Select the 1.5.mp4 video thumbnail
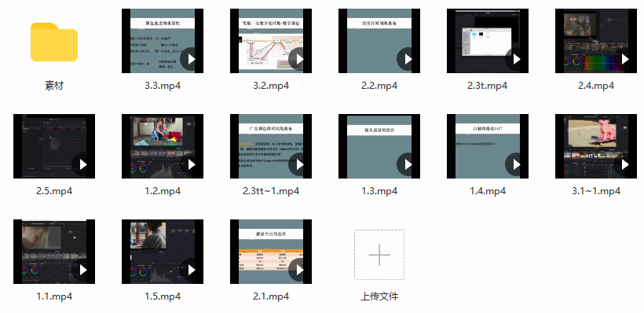Image resolution: width=644 pixels, height=313 pixels. click(x=163, y=252)
